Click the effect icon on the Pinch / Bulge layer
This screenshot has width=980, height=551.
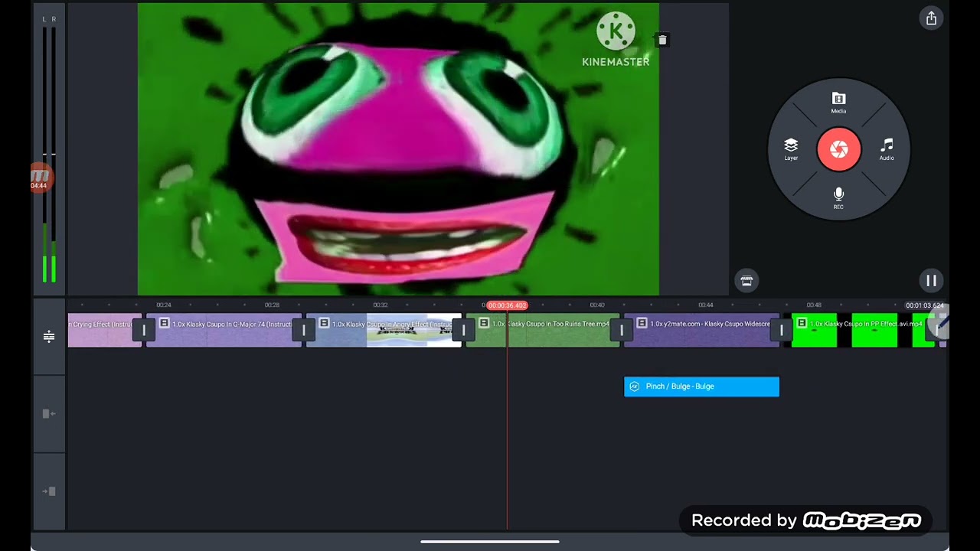click(634, 386)
